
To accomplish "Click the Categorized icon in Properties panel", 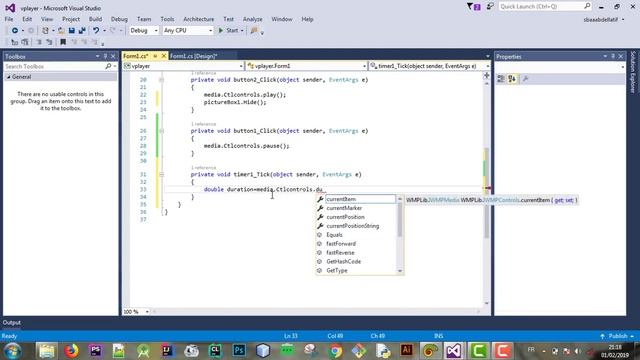I will click(x=501, y=79).
